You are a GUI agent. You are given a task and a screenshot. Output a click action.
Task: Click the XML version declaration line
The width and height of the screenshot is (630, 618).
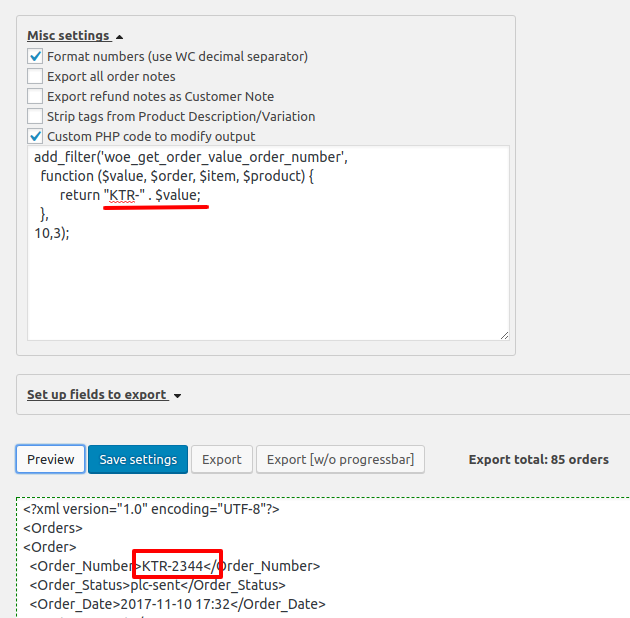pos(151,509)
